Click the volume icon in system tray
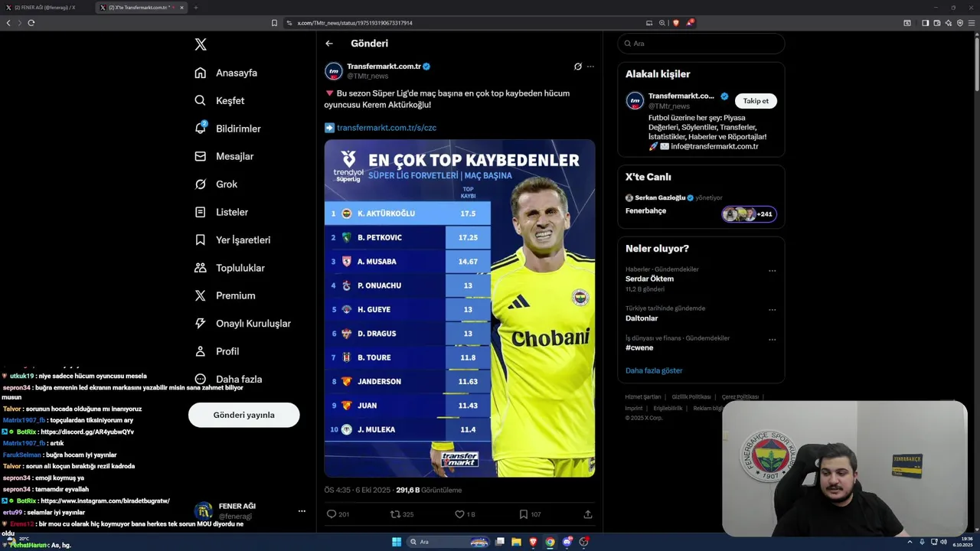980x551 pixels. point(943,542)
